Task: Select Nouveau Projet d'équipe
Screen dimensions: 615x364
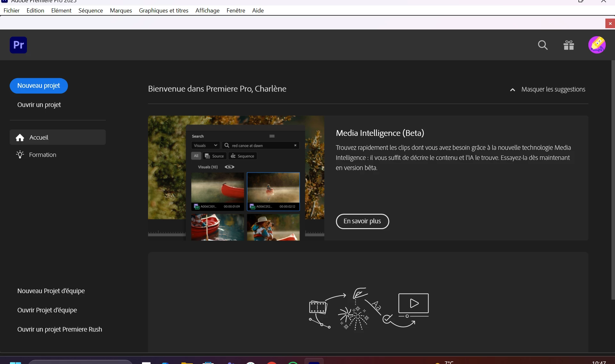Action: tap(51, 291)
